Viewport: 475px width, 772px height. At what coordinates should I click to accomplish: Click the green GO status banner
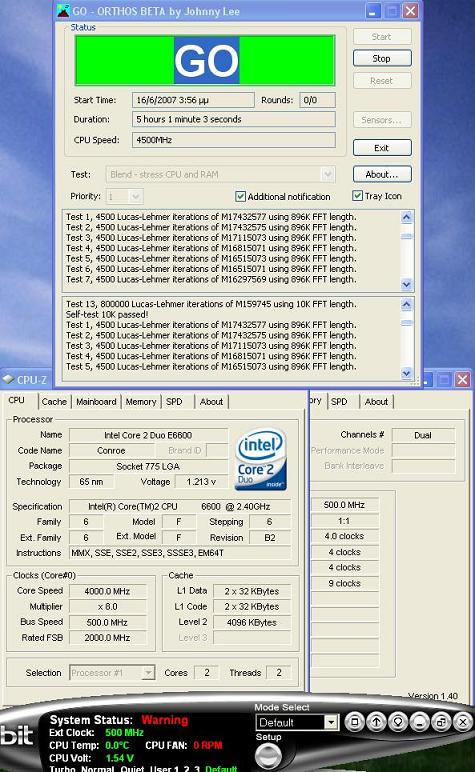coord(205,60)
